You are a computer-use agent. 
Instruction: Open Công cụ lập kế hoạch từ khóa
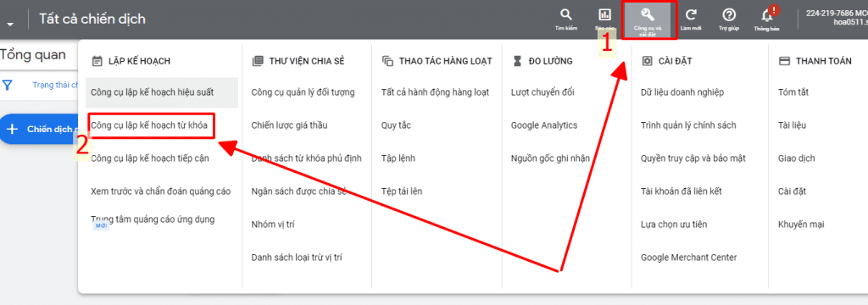point(149,125)
